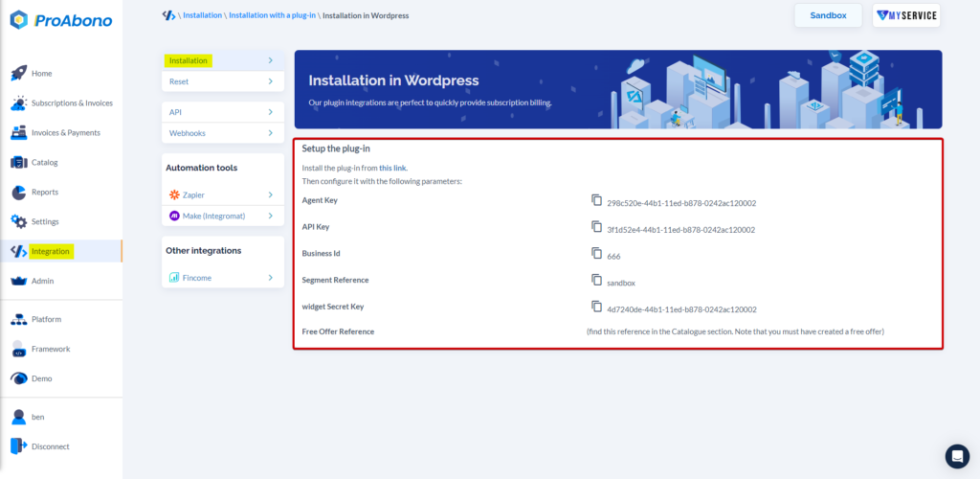
Task: Copy the Segment Reference value
Action: (596, 280)
